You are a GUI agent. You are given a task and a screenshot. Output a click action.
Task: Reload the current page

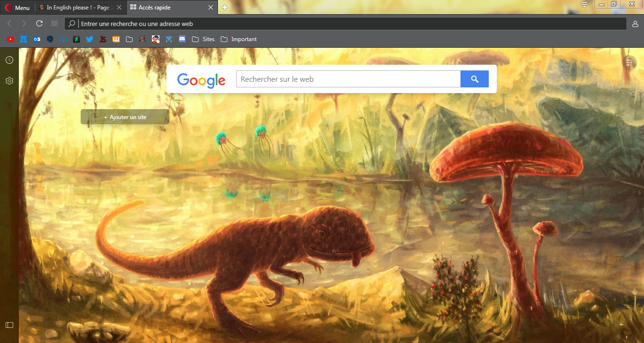pos(40,24)
